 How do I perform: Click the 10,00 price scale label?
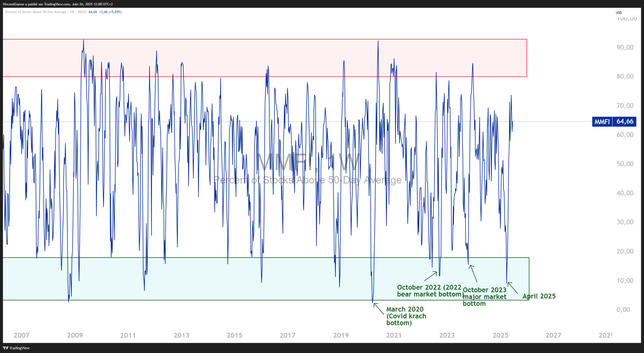pos(625,281)
